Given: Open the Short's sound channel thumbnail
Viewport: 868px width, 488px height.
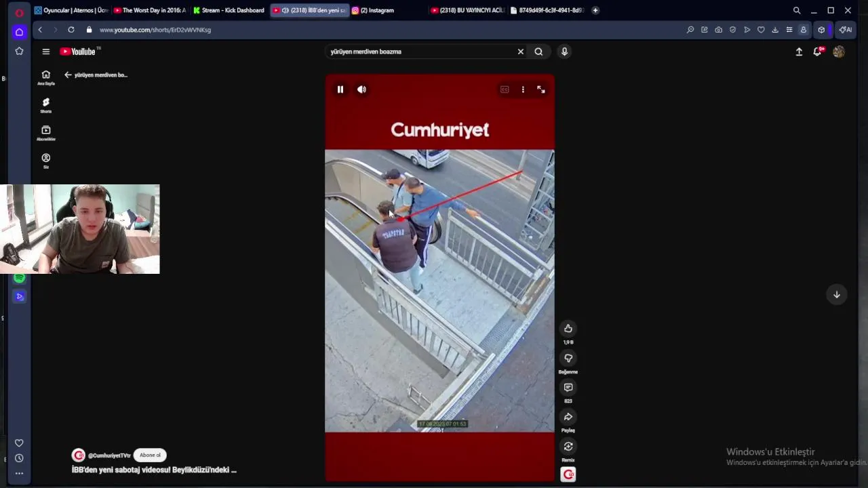Looking at the screenshot, I should (x=568, y=474).
